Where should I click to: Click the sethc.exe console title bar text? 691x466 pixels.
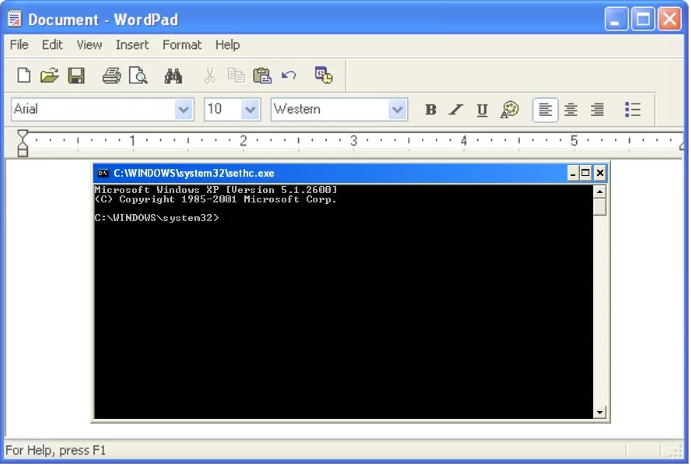(x=194, y=173)
